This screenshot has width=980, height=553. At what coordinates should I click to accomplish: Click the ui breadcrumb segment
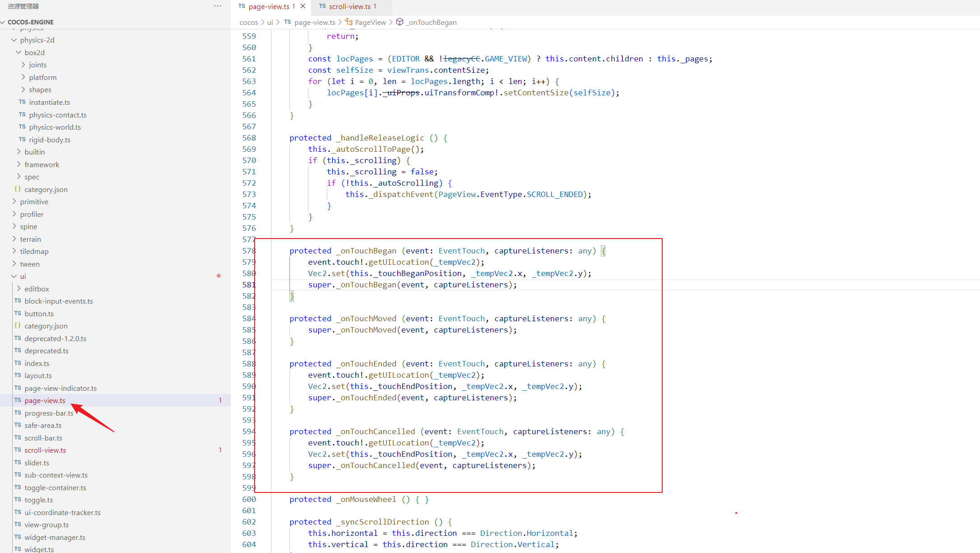tap(270, 22)
